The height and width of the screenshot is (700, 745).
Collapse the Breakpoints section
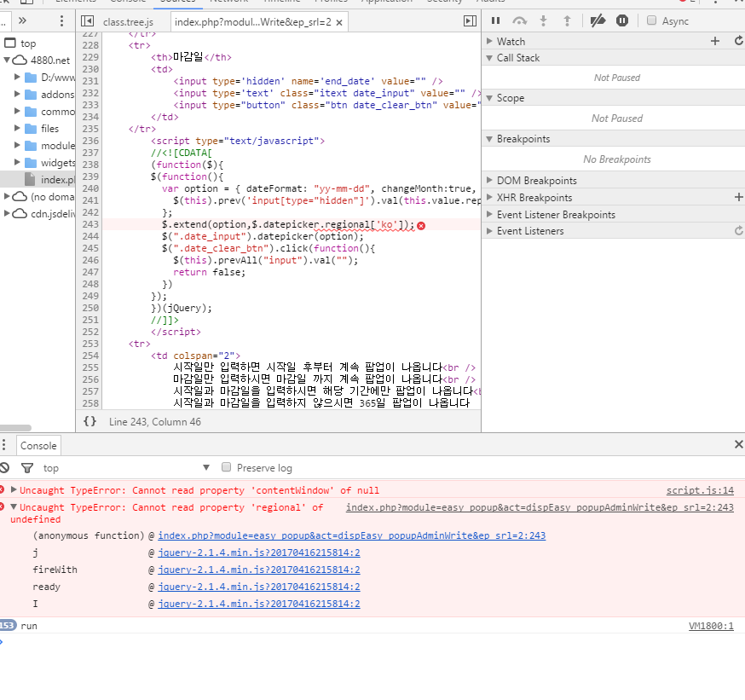[x=523, y=139]
